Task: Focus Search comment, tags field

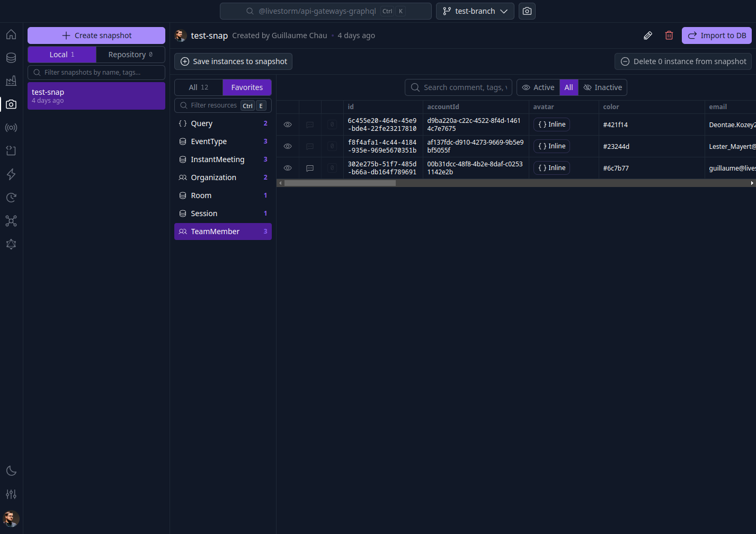Action: [458, 87]
